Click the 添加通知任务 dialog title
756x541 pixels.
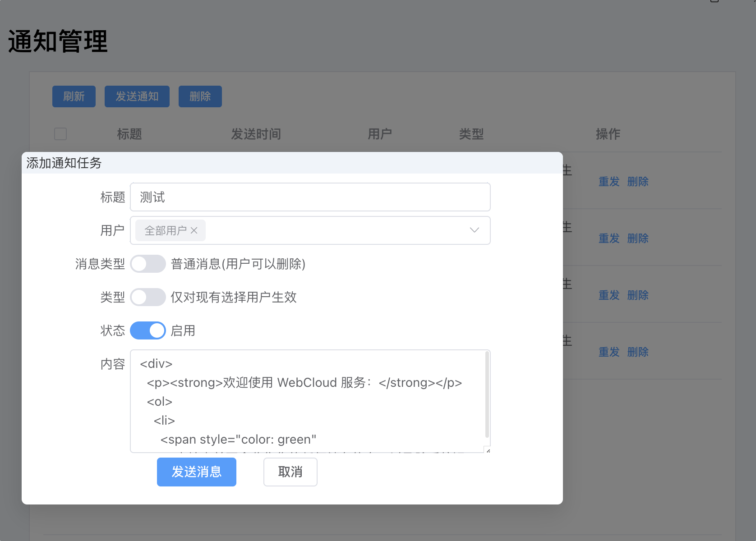coord(64,163)
